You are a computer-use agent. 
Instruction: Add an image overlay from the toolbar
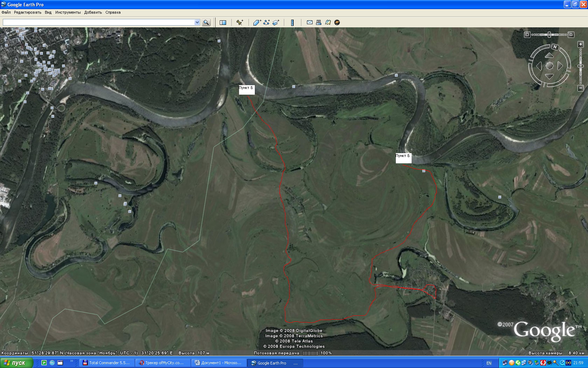(276, 22)
